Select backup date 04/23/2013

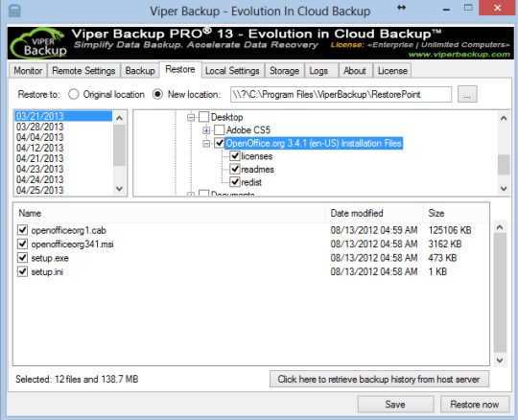[x=63, y=169]
